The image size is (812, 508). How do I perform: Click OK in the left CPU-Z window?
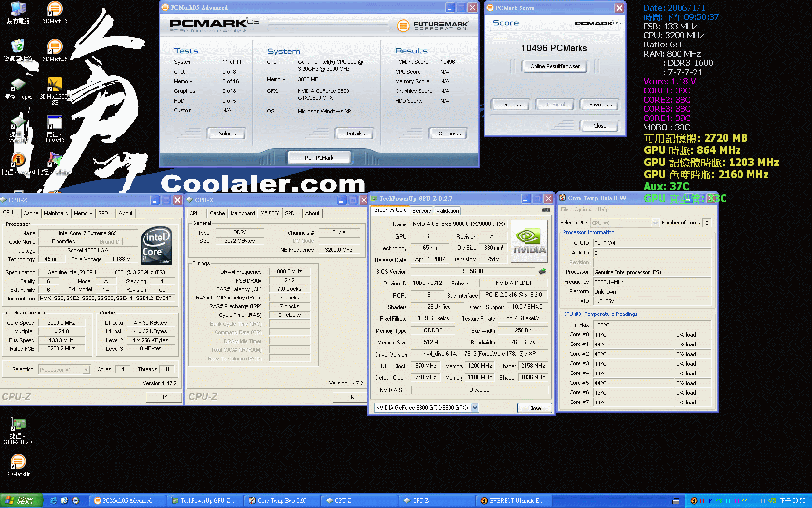[164, 397]
